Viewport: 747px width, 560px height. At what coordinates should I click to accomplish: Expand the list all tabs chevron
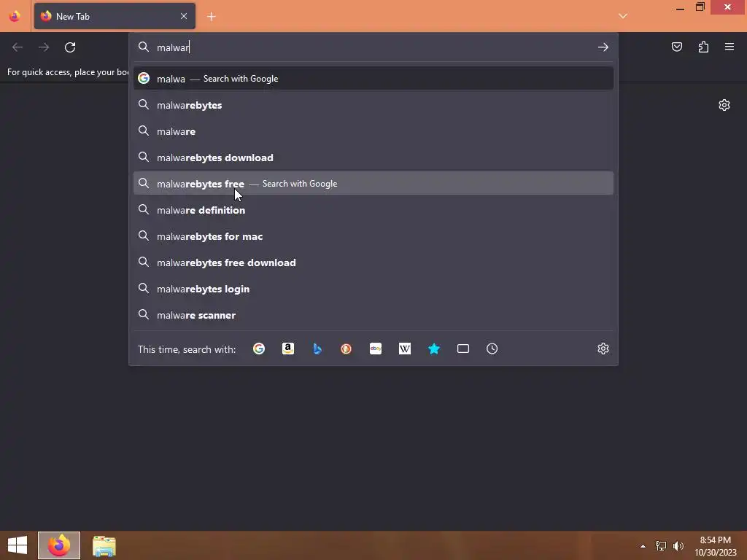(x=623, y=16)
